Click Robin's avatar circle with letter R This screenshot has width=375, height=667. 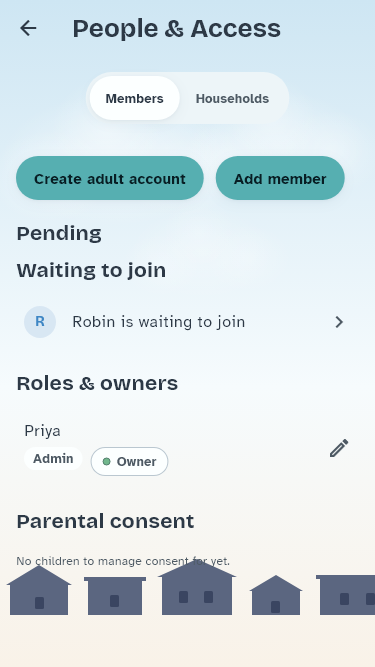point(40,322)
